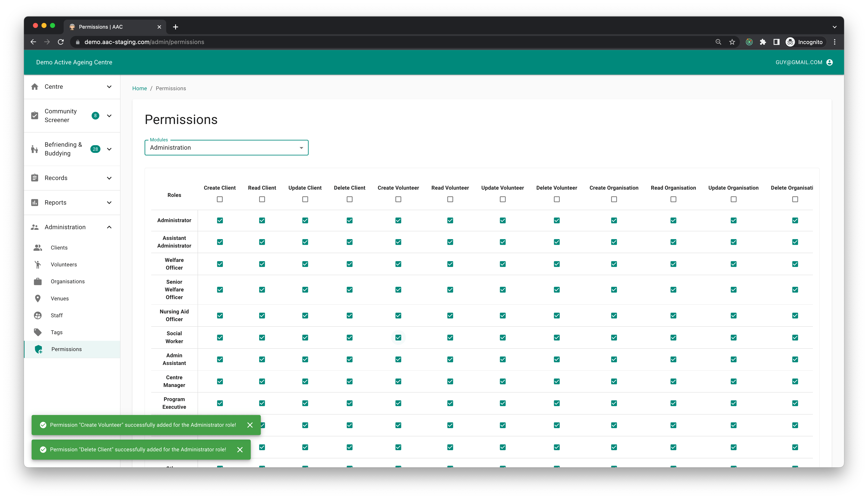The height and width of the screenshot is (499, 868).
Task: Expand the Community Screener chevron
Action: tap(109, 115)
